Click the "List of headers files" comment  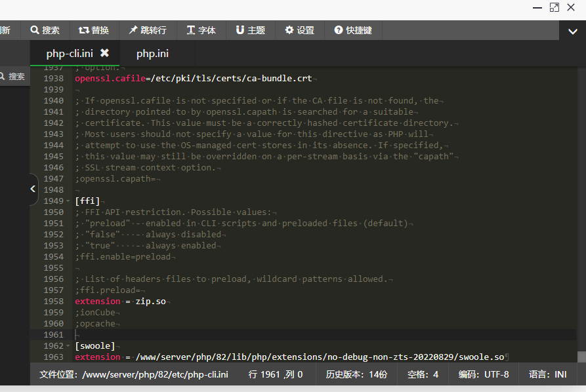point(232,279)
